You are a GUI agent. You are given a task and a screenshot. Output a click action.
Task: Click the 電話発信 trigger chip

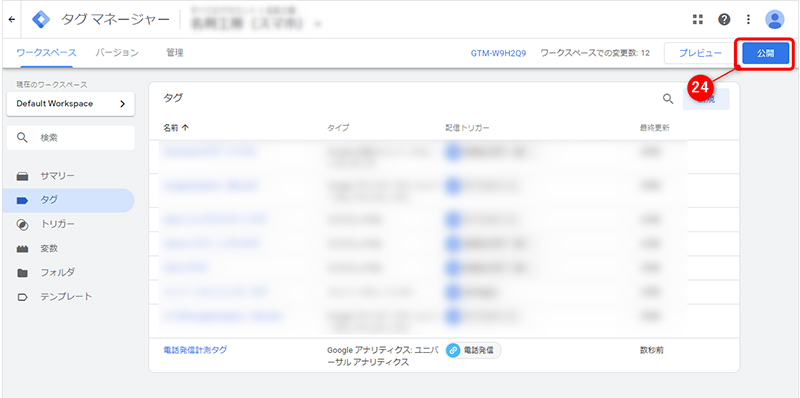(473, 351)
